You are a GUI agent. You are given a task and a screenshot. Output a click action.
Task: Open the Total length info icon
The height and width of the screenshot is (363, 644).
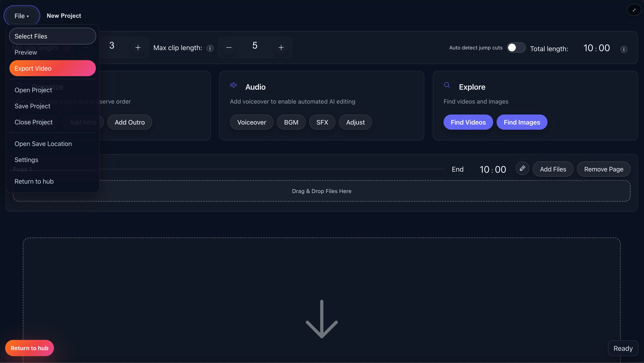[624, 49]
